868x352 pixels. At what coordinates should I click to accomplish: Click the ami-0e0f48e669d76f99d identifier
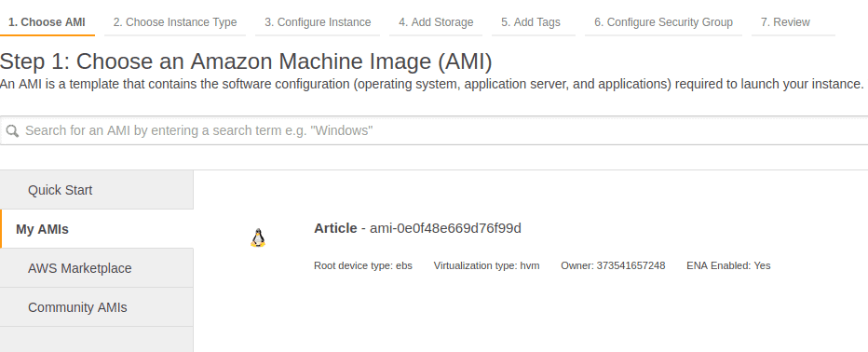tap(445, 228)
